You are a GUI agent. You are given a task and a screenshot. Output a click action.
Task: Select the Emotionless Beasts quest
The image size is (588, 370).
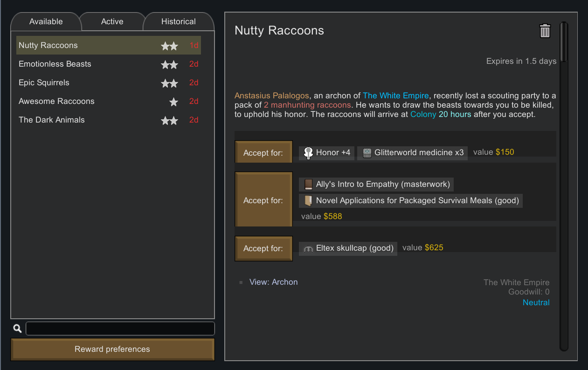[55, 64]
